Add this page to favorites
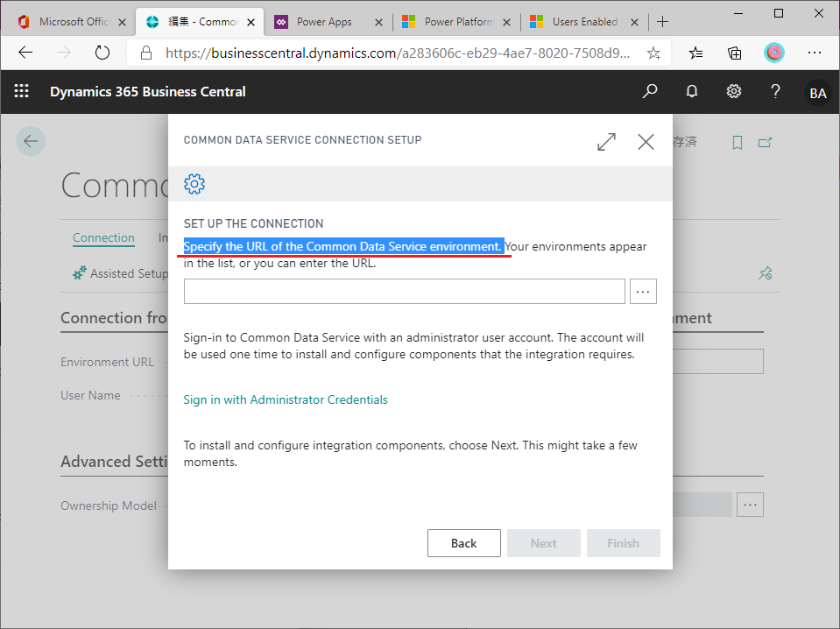 (x=653, y=53)
